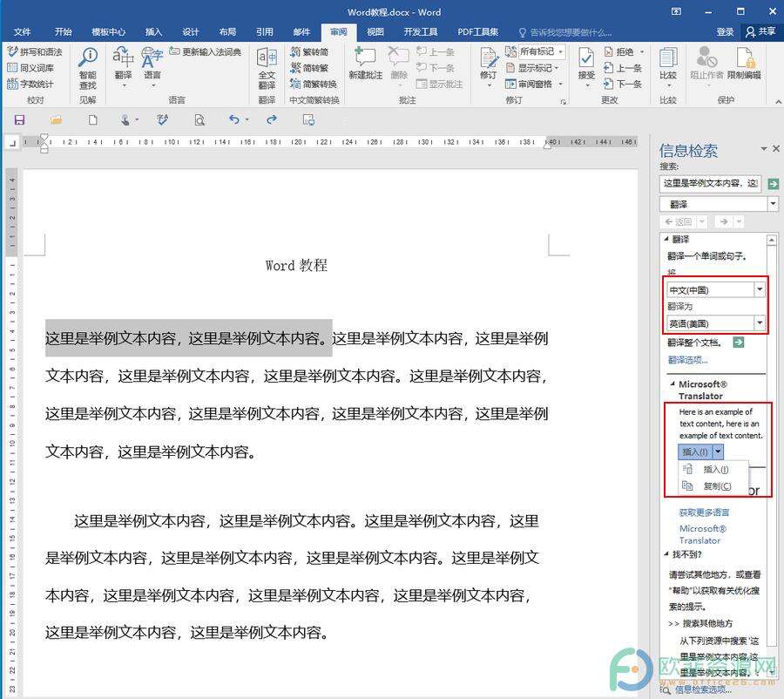The width and height of the screenshot is (784, 699).
Task: Click Research pane search text field
Action: point(710,183)
